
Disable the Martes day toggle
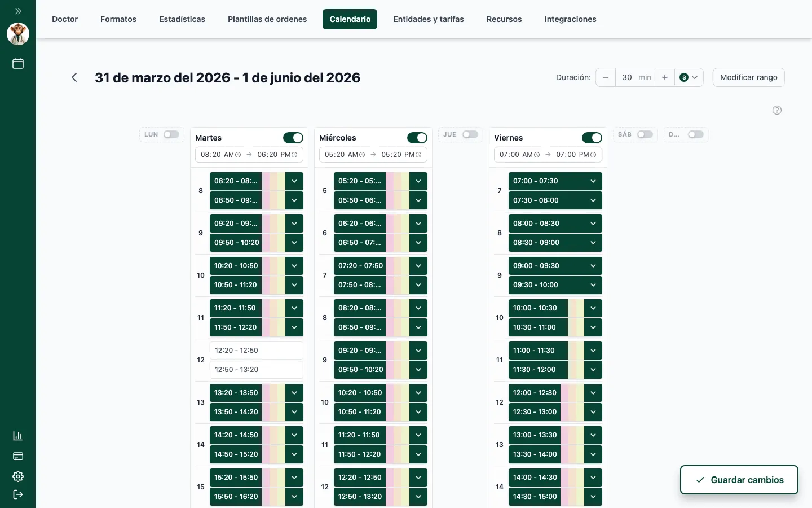point(293,138)
